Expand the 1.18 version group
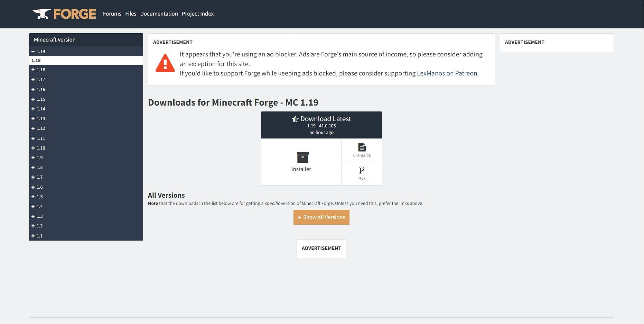The image size is (644, 324). 86,70
